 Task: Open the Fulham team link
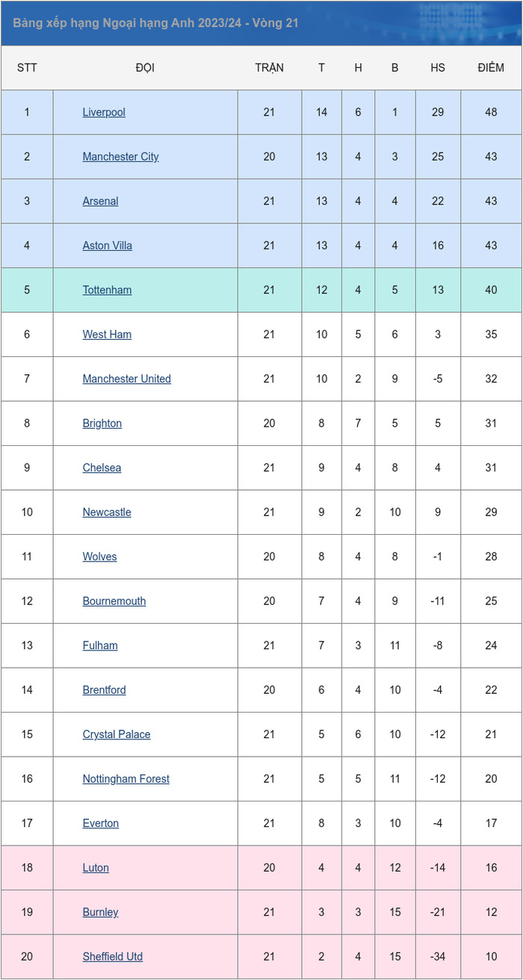[x=100, y=645]
